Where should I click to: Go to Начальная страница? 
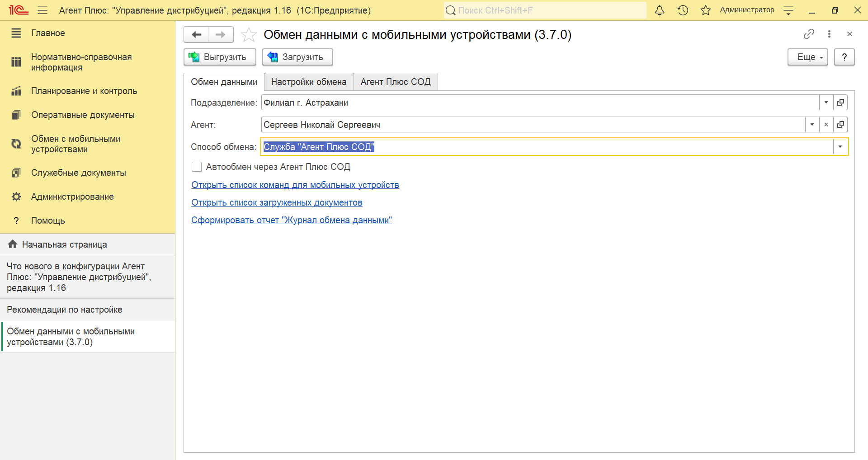pyautogui.click(x=87, y=244)
